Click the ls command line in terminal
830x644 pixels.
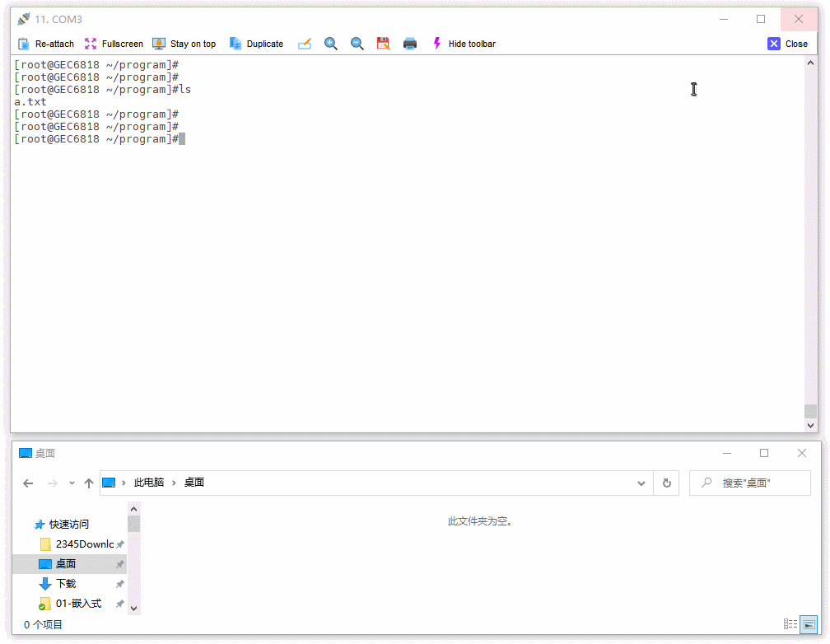coord(102,90)
